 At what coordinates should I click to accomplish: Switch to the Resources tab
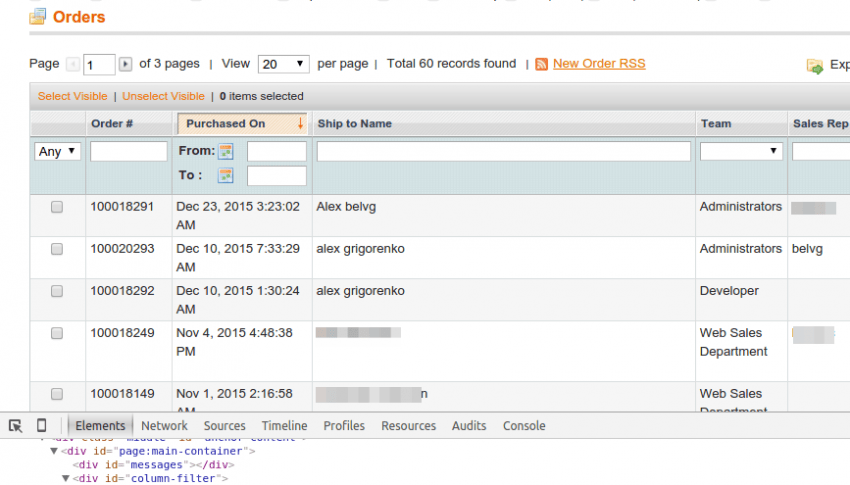pyautogui.click(x=409, y=426)
